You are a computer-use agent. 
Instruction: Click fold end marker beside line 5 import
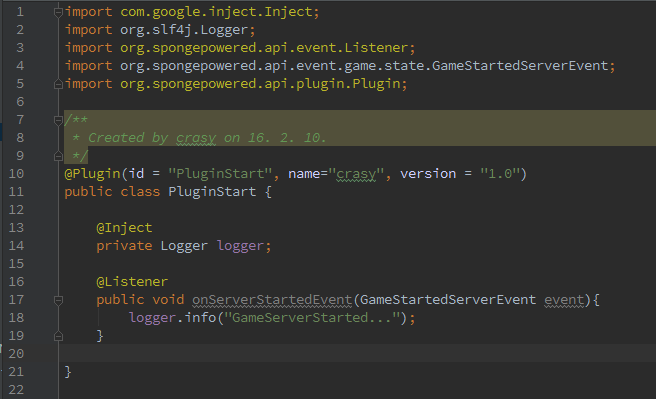[58, 84]
